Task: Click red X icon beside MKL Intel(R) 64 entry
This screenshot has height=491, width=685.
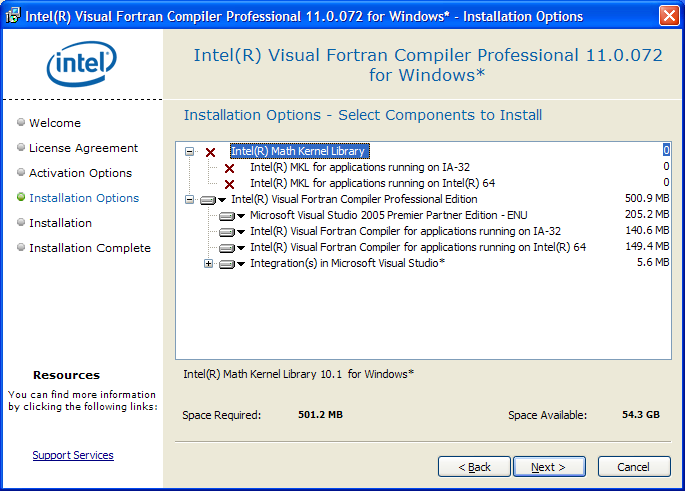Action: pos(229,184)
